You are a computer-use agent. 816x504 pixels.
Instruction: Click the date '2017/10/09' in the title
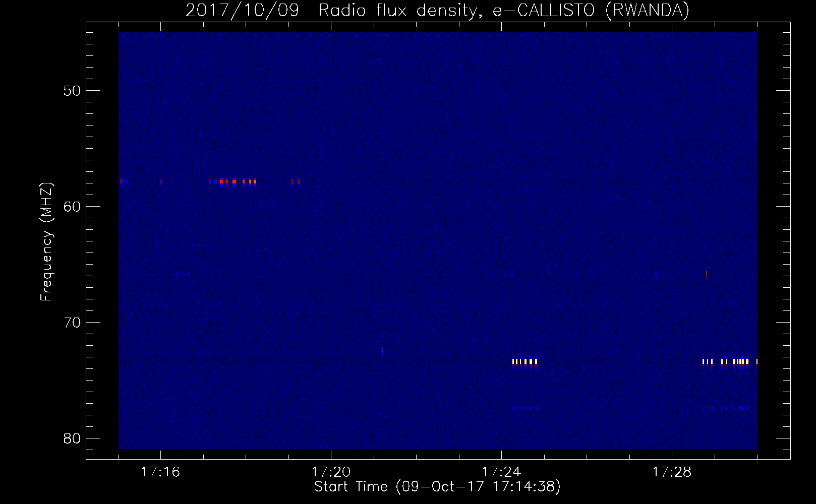[x=242, y=11]
